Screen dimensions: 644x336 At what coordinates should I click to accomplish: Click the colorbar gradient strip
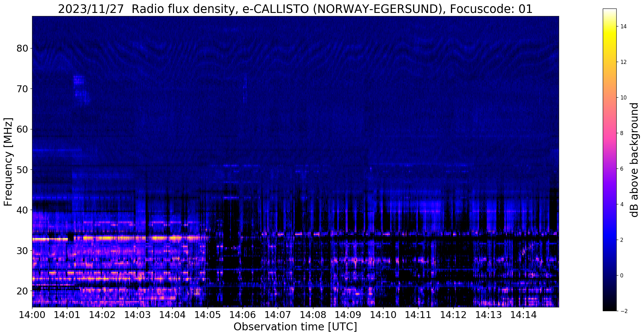coord(609,160)
